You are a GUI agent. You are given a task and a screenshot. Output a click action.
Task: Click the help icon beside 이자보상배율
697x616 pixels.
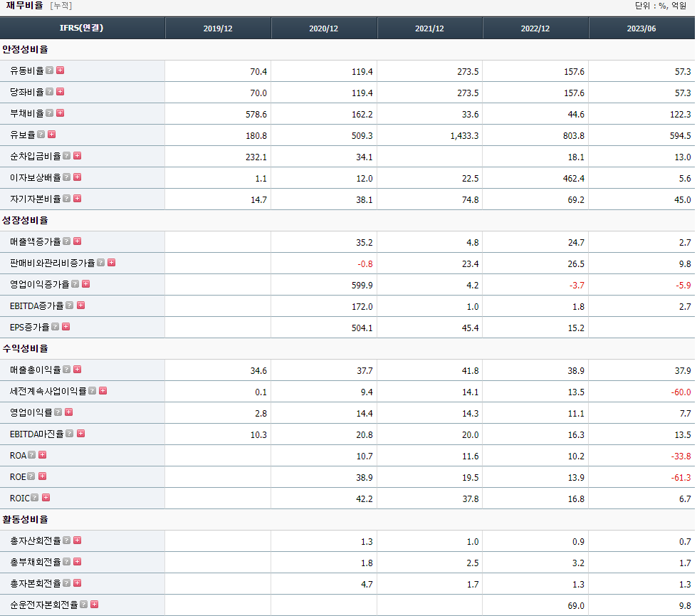67,177
